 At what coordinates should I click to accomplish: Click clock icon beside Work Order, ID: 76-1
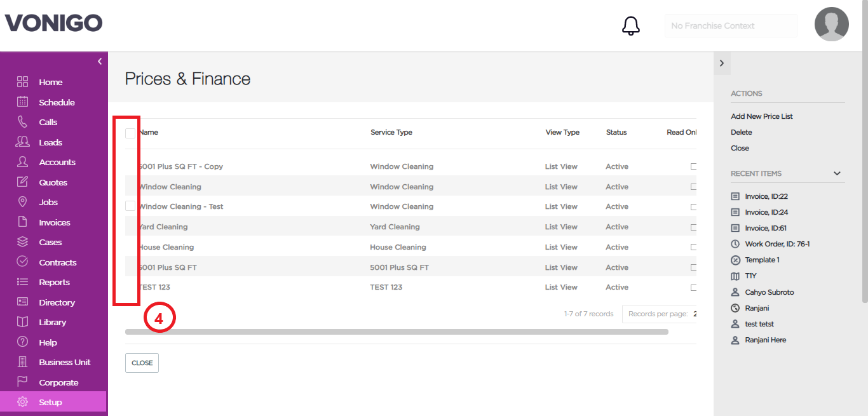735,244
